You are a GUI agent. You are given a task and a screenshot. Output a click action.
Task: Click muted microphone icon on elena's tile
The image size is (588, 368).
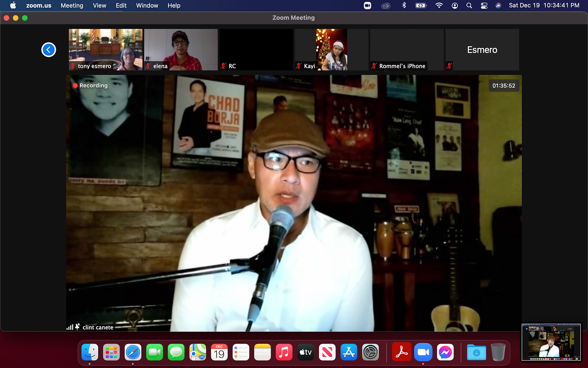pyautogui.click(x=148, y=66)
